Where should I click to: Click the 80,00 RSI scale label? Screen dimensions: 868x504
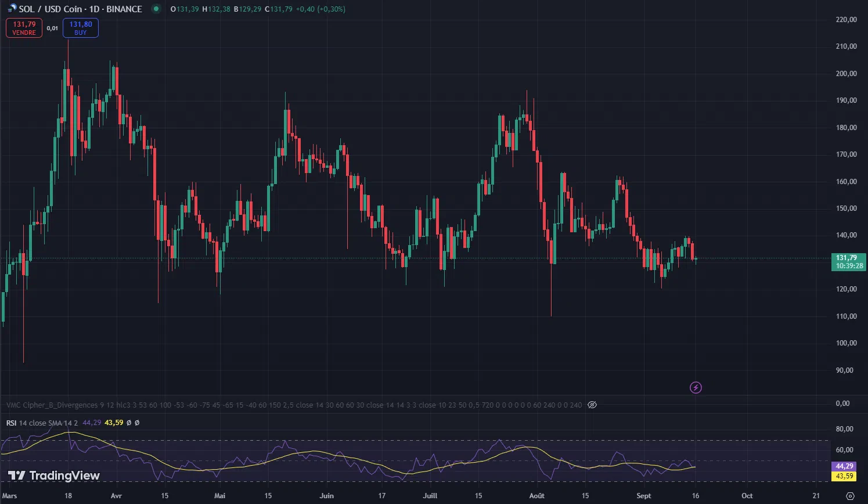click(845, 429)
